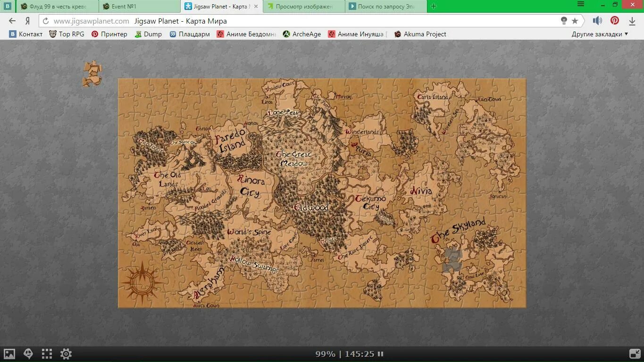
Task: Open the Контакт bookmark
Action: (x=26, y=34)
